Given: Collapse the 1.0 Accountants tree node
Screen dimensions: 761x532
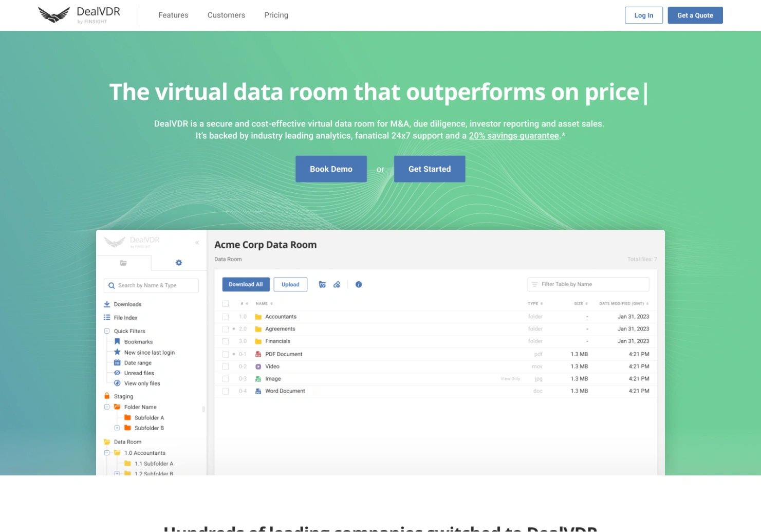Looking at the screenshot, I should point(107,453).
